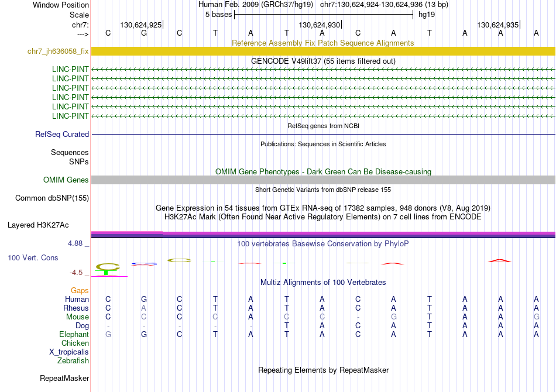The height and width of the screenshot is (392, 556).
Task: Open Reference Assembly Fix Patch Sequence Alignments title
Action: click(322, 43)
